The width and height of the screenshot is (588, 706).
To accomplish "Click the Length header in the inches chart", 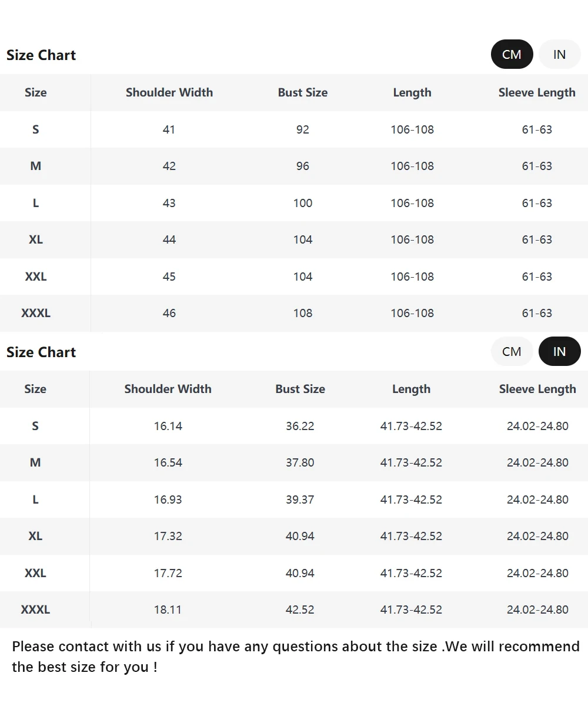I will click(x=411, y=389).
